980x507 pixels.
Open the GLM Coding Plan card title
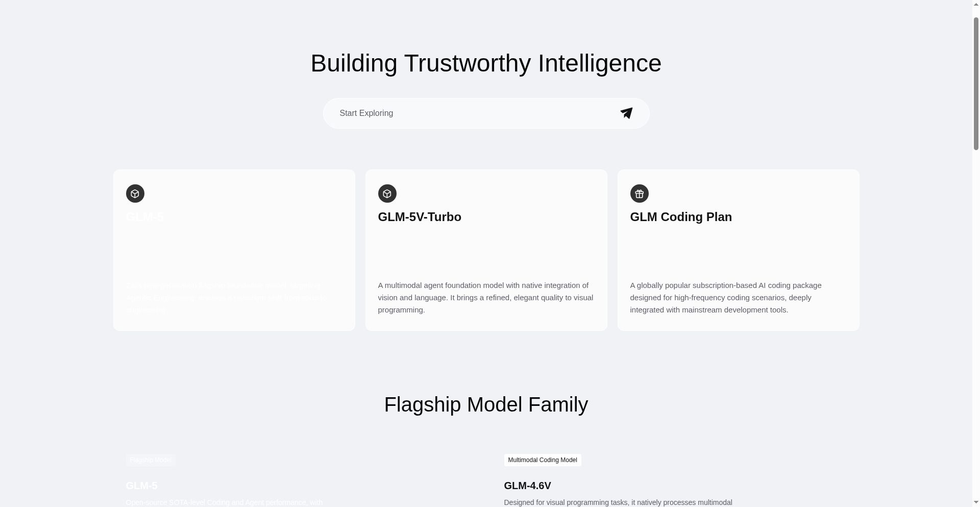(x=681, y=217)
